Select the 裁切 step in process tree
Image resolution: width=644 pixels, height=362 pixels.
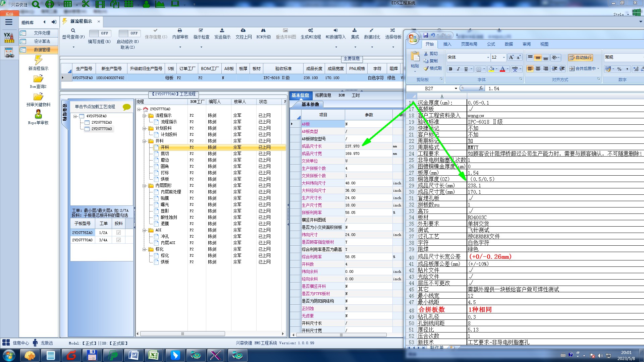click(165, 154)
